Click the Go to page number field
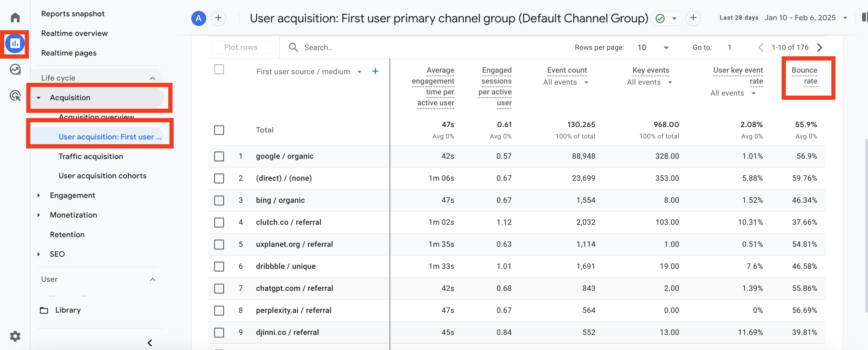This screenshot has width=868, height=350. pos(729,47)
